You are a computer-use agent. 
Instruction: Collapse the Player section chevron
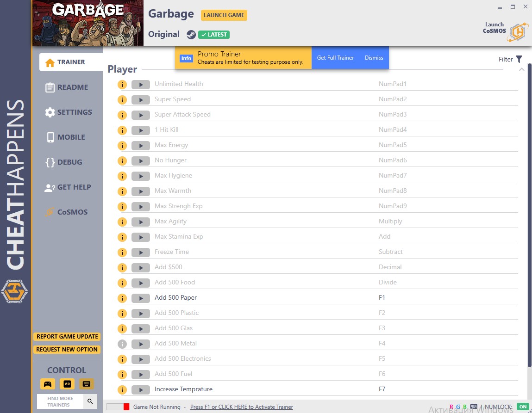(522, 69)
